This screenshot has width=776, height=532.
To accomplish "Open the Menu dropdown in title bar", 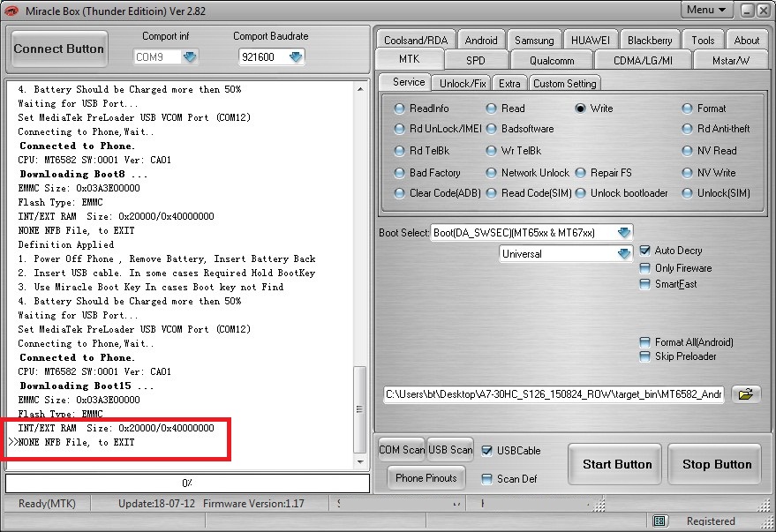I will click(x=707, y=10).
